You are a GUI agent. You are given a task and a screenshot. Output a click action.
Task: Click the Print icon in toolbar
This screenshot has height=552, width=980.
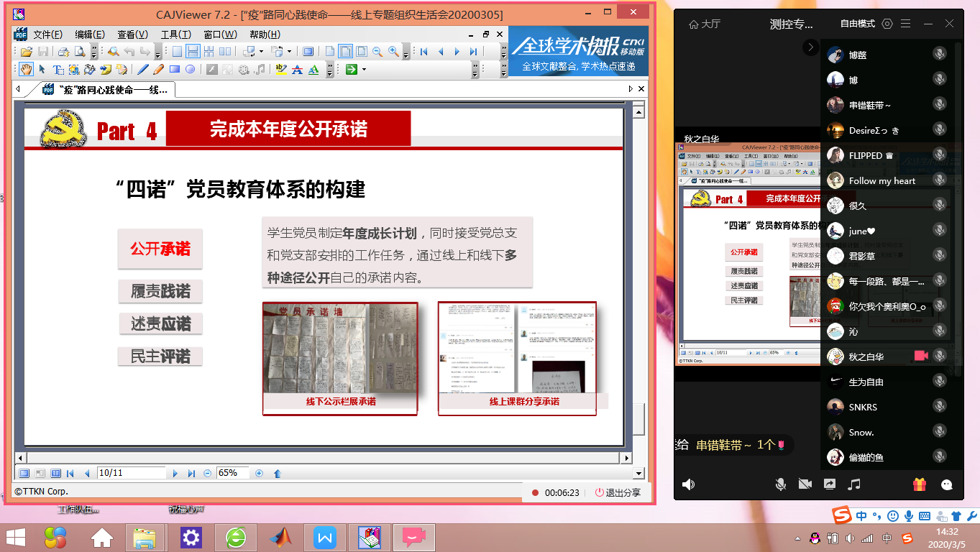[x=63, y=52]
